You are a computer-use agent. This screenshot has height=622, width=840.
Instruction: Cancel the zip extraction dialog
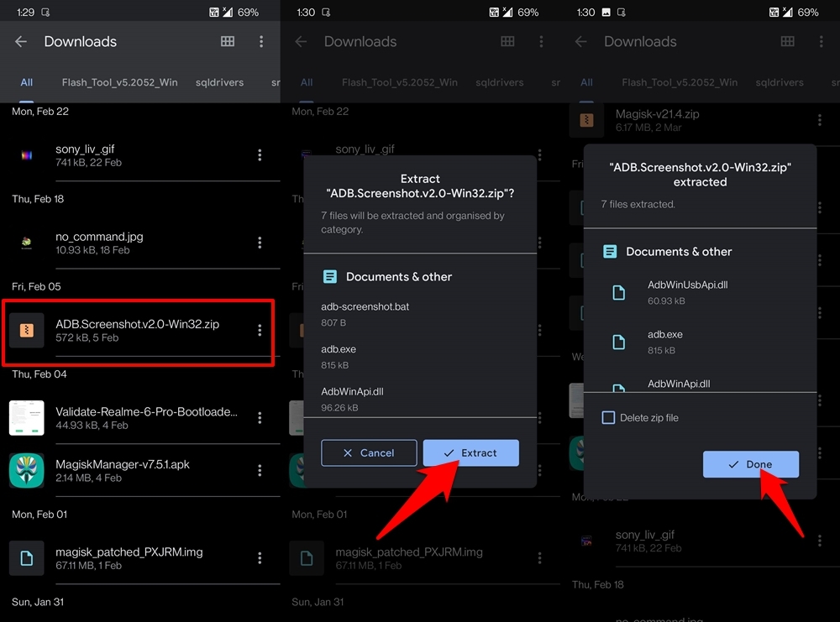click(x=369, y=452)
